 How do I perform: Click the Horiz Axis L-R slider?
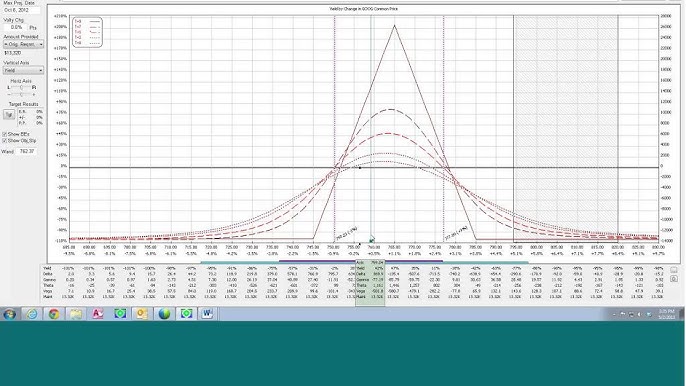coord(21,88)
